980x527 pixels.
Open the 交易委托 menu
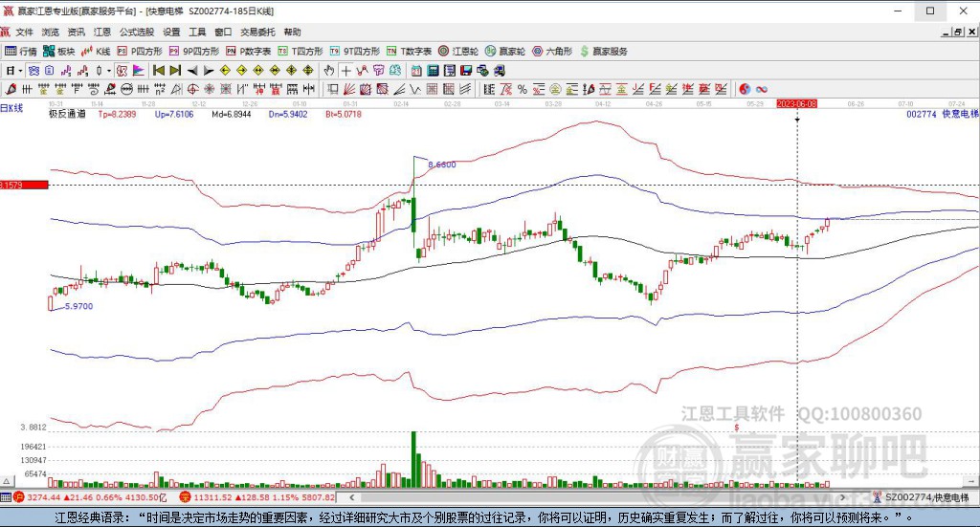tap(257, 32)
